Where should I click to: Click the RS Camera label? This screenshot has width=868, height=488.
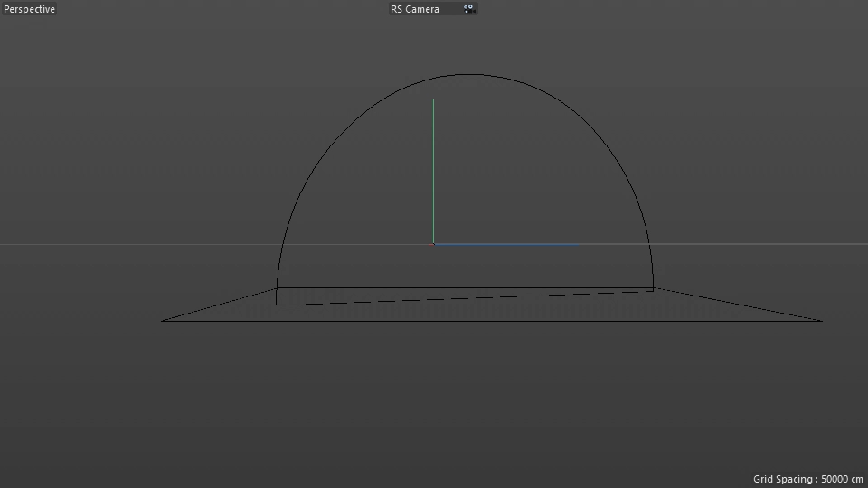415,9
